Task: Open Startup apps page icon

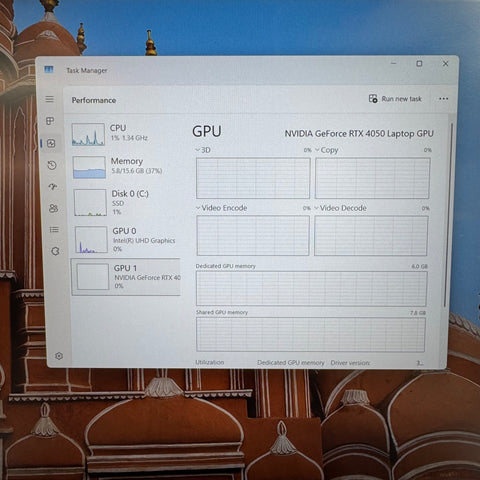Action: click(x=53, y=186)
